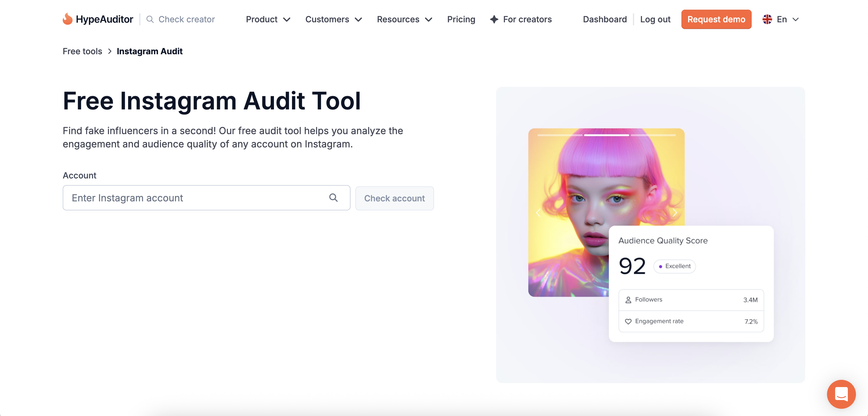
Task: Expand the Product dropdown menu
Action: tap(268, 19)
